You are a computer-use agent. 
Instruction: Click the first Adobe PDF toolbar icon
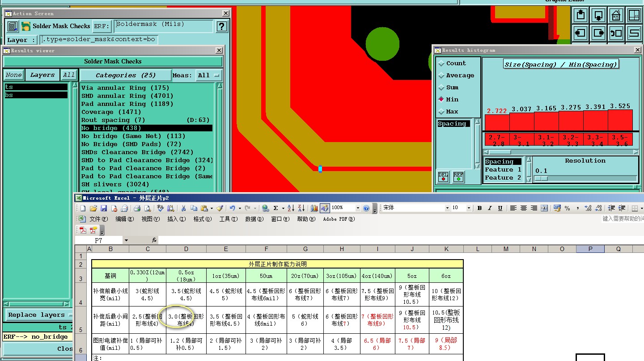[x=83, y=231]
